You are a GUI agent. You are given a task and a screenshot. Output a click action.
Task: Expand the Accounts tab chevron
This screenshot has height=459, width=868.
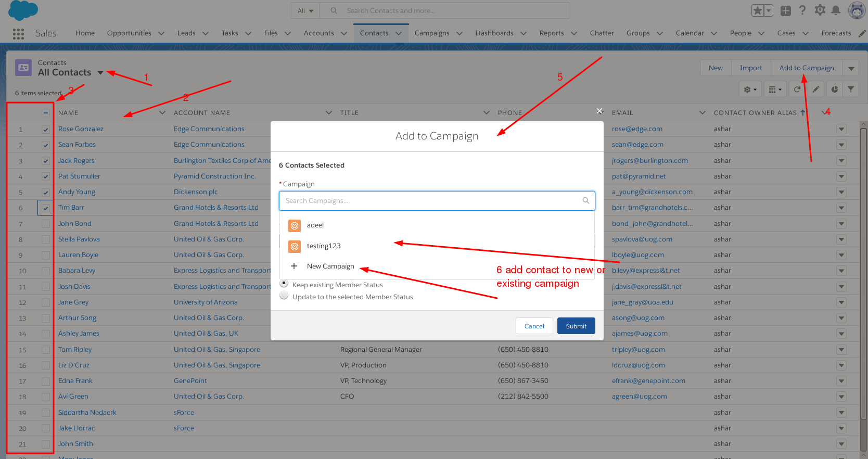[344, 33]
